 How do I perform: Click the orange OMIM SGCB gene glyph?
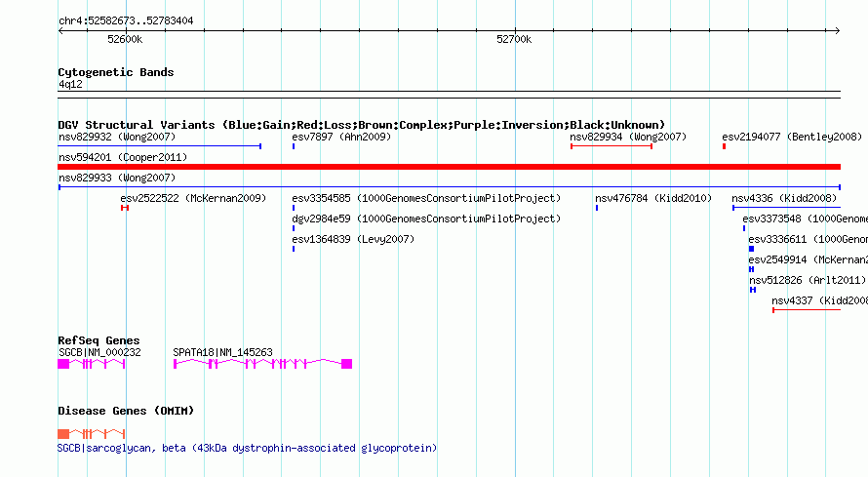tap(92, 434)
